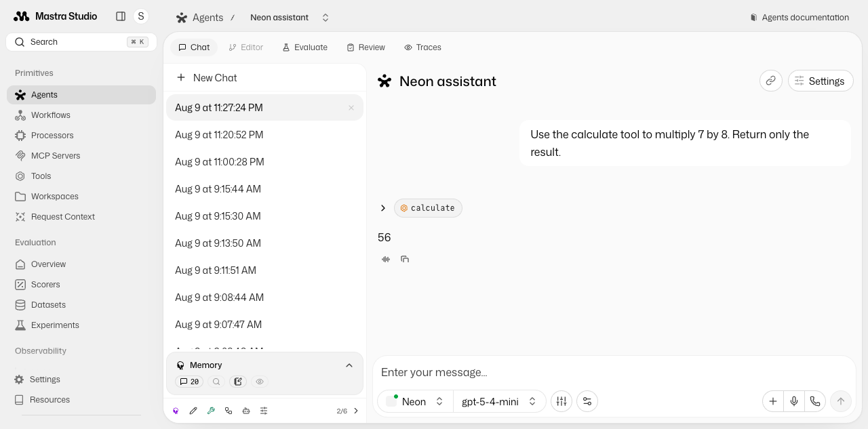Open the Datasets page

pyautogui.click(x=81, y=305)
